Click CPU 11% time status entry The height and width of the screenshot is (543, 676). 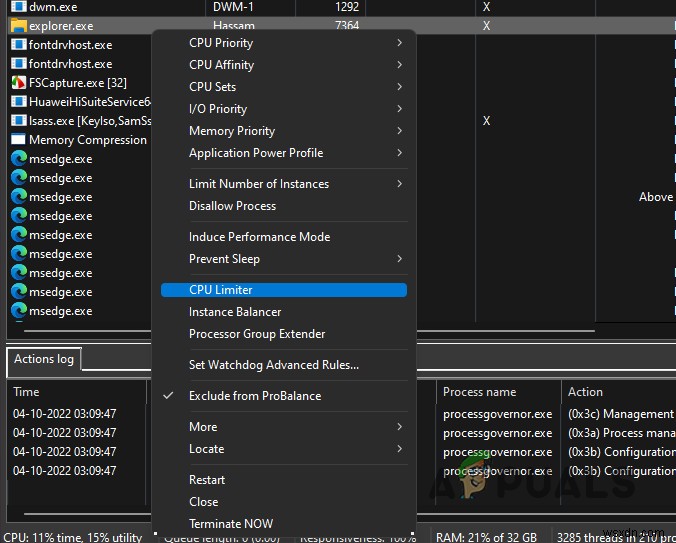pyautogui.click(x=73, y=537)
